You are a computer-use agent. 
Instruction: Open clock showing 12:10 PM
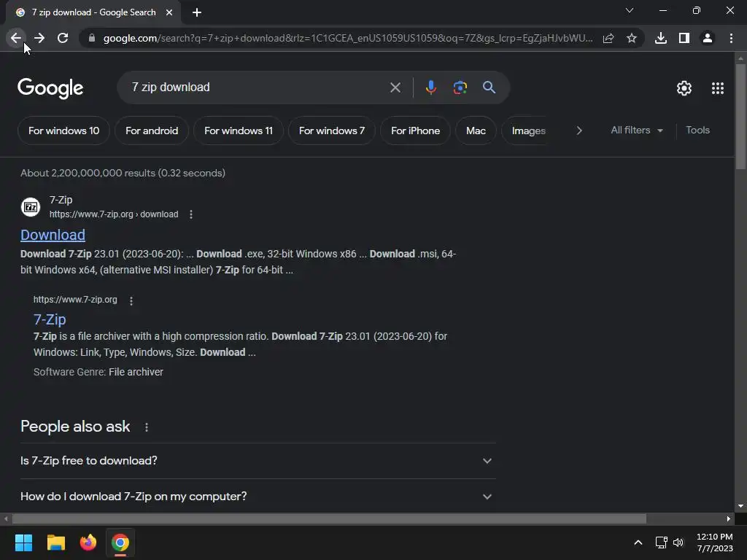pyautogui.click(x=715, y=542)
